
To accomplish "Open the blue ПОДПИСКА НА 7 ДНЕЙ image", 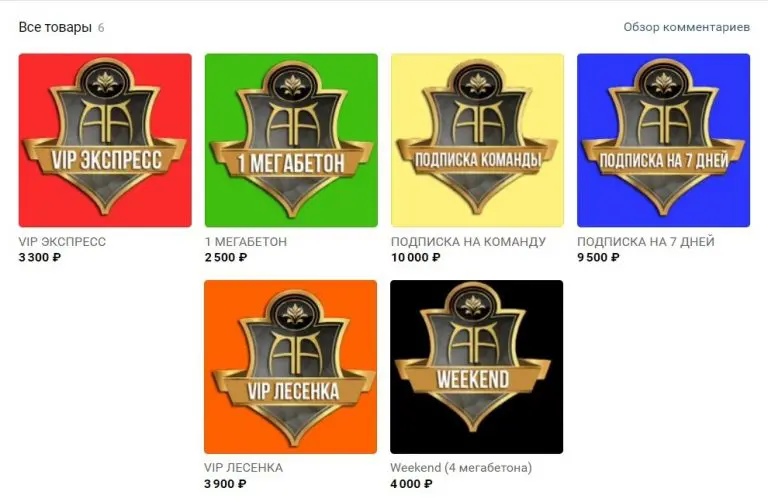I will coord(663,140).
